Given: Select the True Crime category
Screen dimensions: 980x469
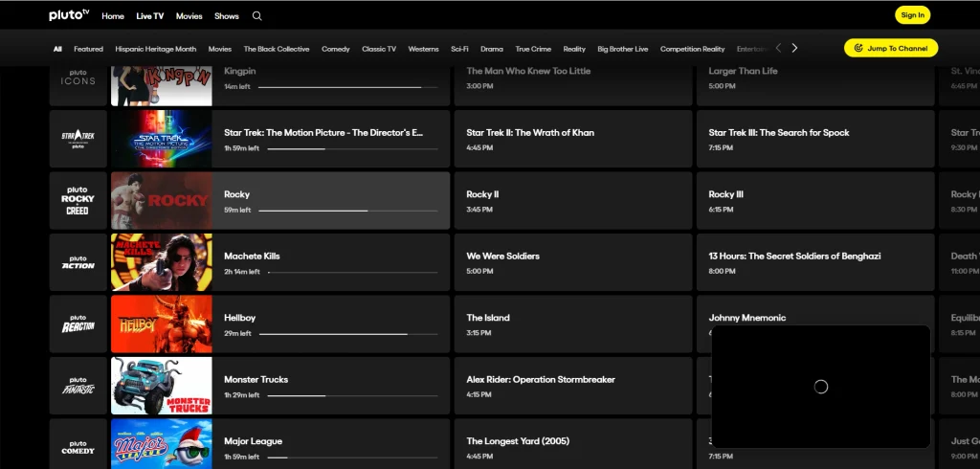Looking at the screenshot, I should (x=533, y=49).
